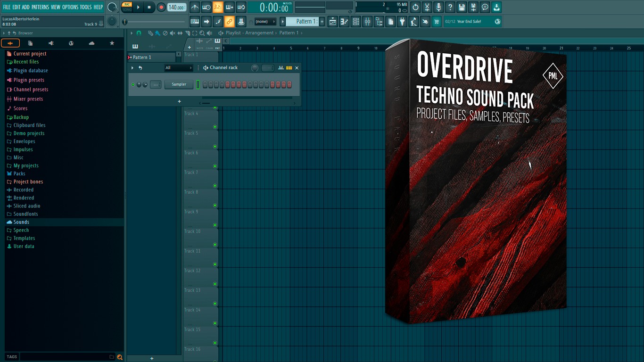Expand the Sounds folder in browser
The image size is (644, 362).
[x=21, y=222]
